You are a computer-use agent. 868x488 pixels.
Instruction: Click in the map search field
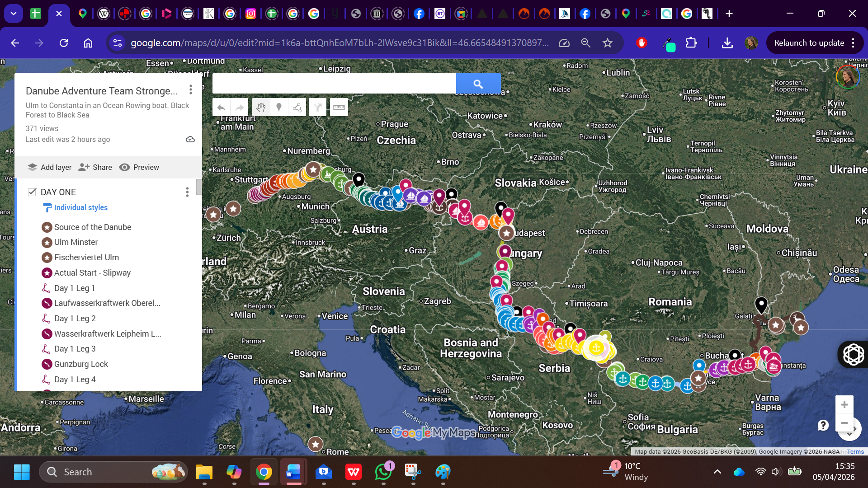334,84
